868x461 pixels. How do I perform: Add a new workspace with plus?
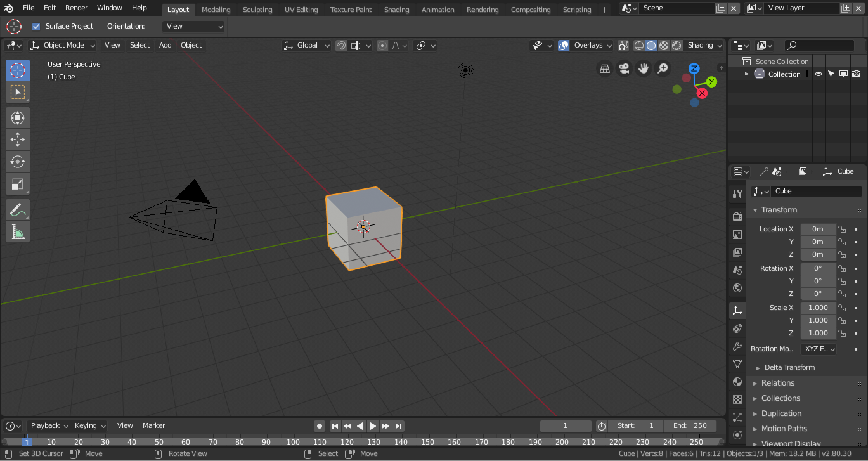click(x=604, y=10)
